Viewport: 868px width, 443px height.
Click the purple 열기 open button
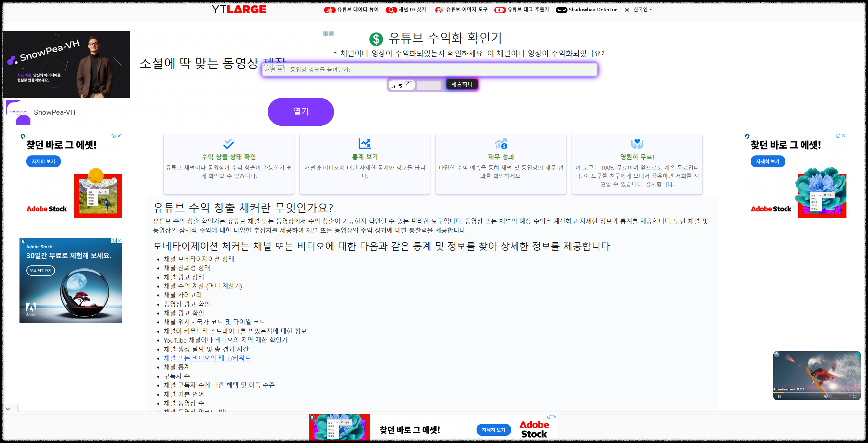coord(301,112)
